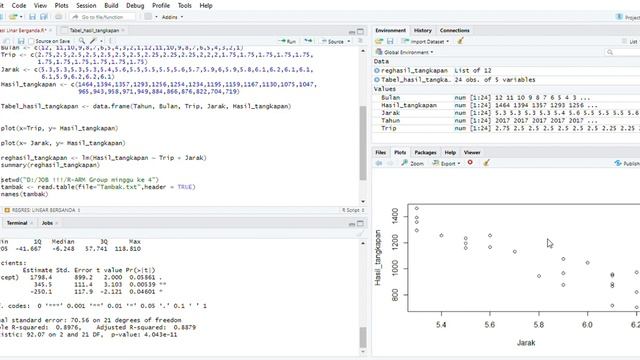Image resolution: width=640 pixels, height=360 pixels.
Task: Open the Viewer tab
Action: [472, 153]
